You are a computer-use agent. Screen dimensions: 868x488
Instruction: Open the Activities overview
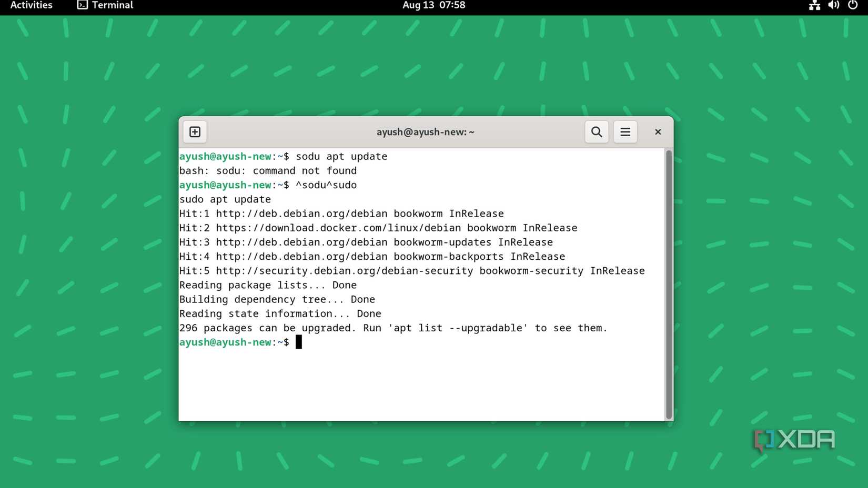[x=31, y=5]
